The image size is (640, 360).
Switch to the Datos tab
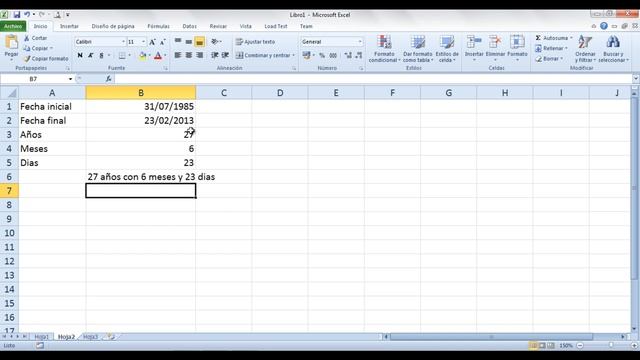coord(189,26)
